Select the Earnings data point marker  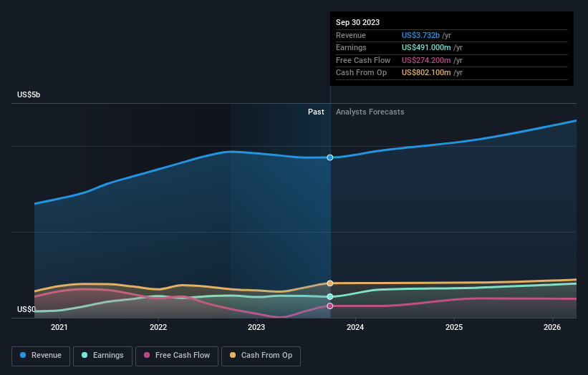click(x=330, y=297)
